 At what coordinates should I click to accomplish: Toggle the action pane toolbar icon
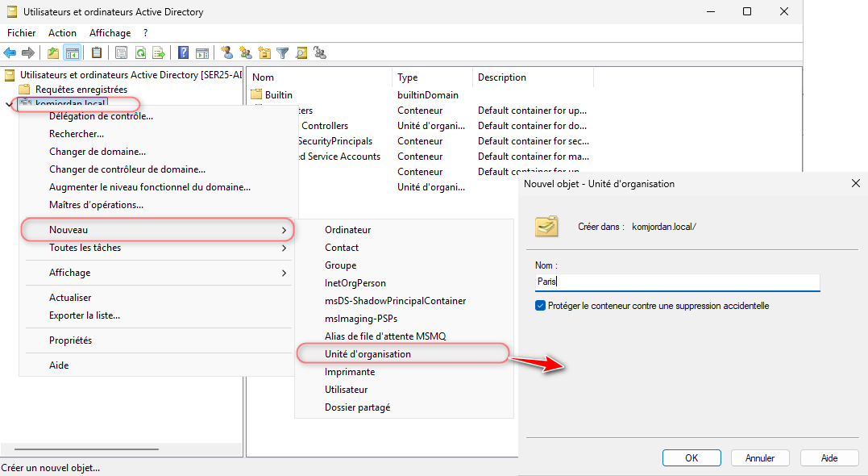[x=202, y=53]
